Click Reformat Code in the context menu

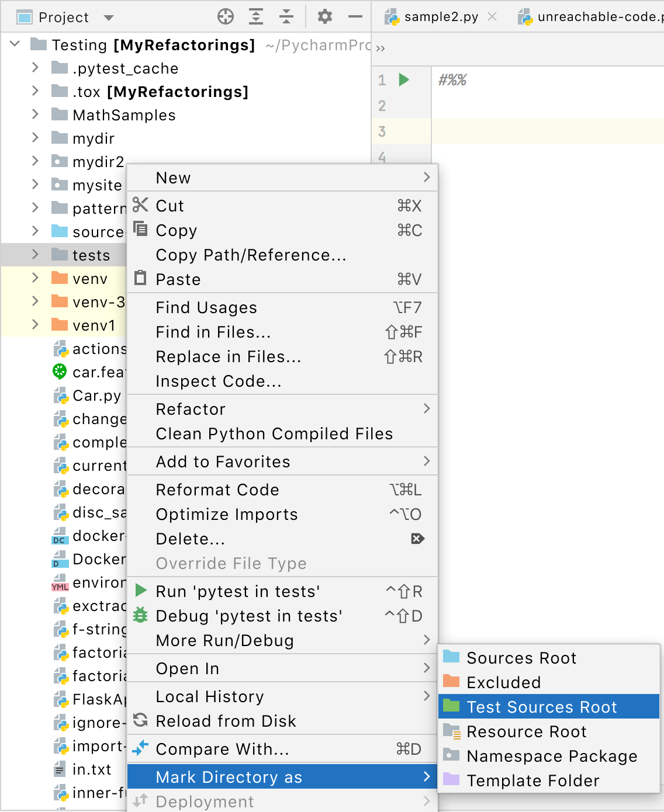point(217,490)
